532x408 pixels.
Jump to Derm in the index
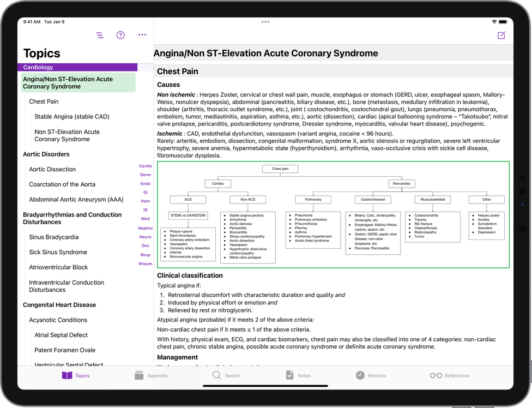pos(145,175)
